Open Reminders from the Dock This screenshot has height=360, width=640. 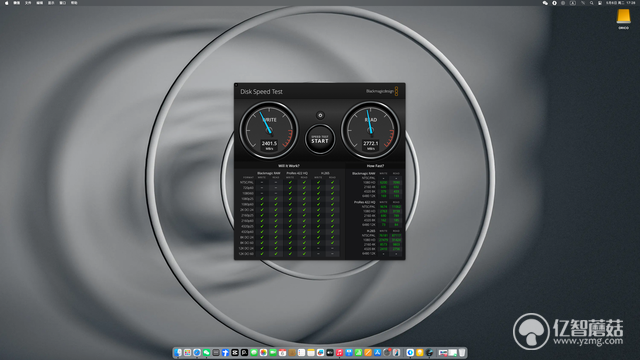pyautogui.click(x=302, y=352)
